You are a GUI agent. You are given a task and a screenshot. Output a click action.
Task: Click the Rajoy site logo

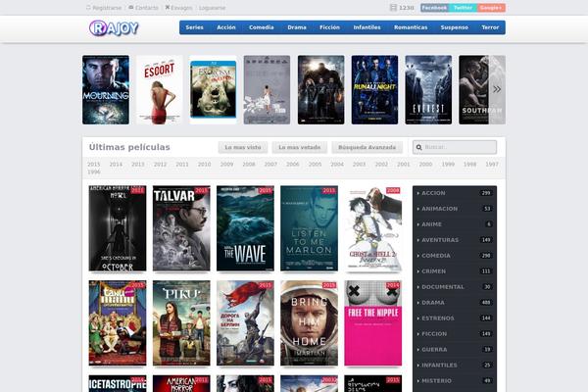point(114,27)
